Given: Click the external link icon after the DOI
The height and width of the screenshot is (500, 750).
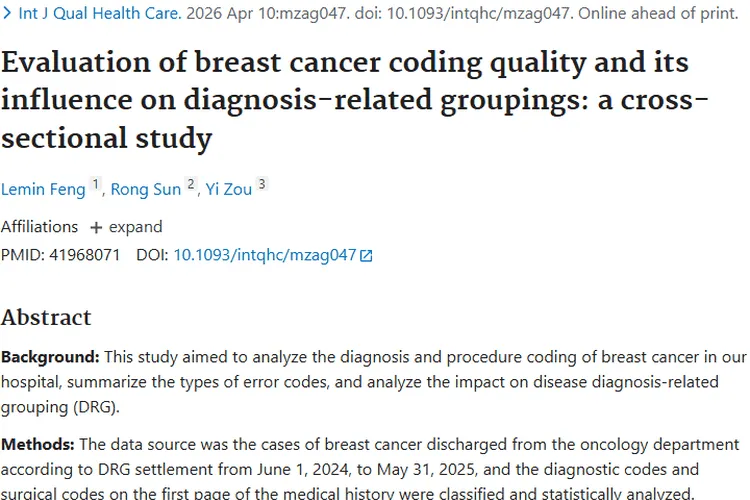Looking at the screenshot, I should (x=366, y=255).
